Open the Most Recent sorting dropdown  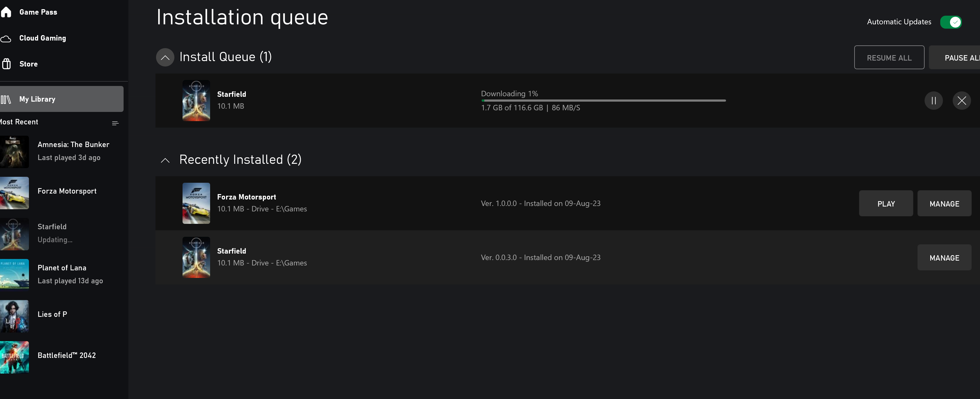(19, 122)
